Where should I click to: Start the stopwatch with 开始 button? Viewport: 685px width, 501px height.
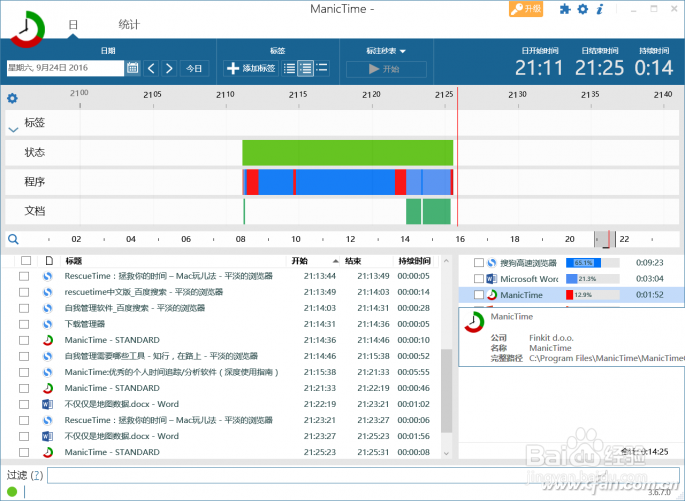(386, 69)
